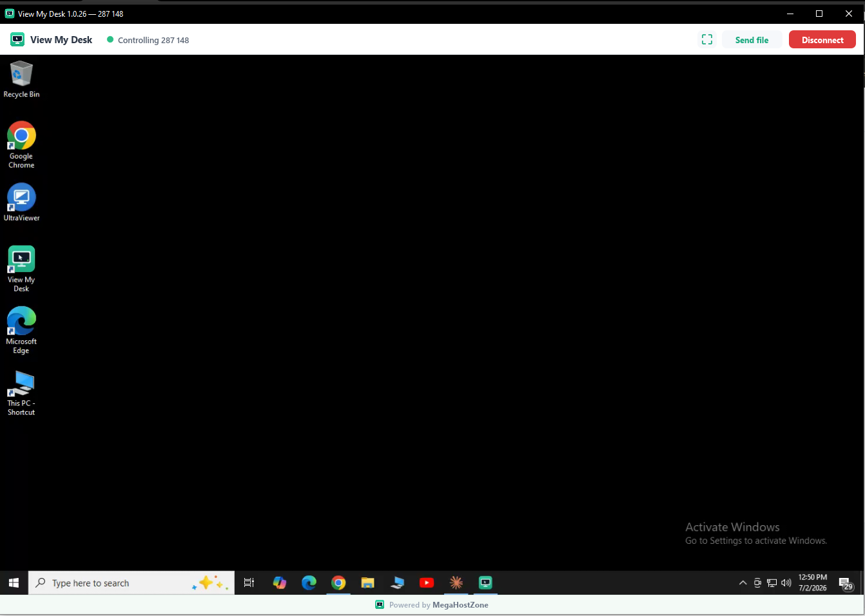Open the remote Windows Start menu
865x616 pixels.
[x=14, y=583]
